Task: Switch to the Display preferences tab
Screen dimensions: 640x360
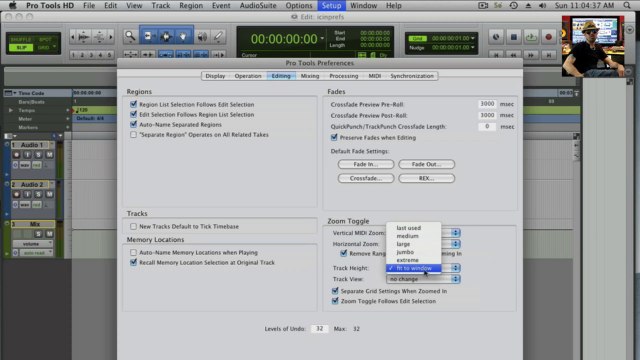Action: click(x=215, y=76)
